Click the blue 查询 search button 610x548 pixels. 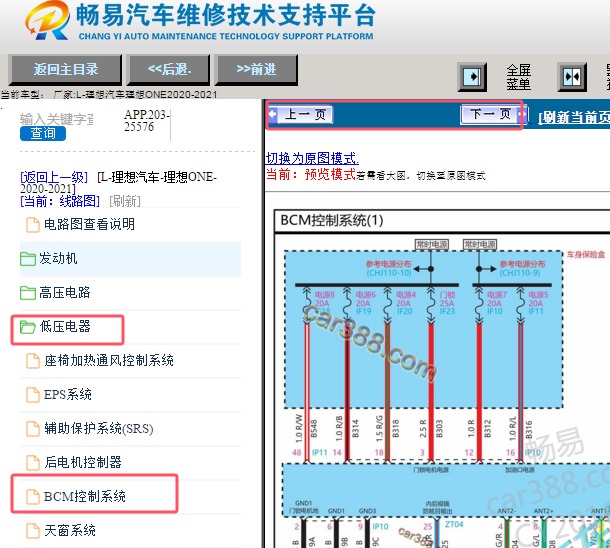pos(43,133)
